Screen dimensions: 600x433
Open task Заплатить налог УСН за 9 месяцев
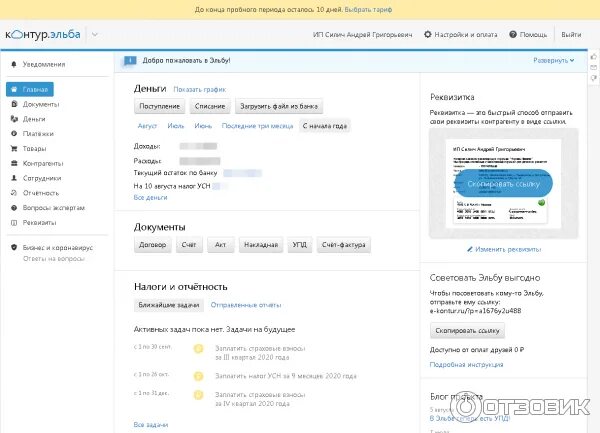[285, 376]
